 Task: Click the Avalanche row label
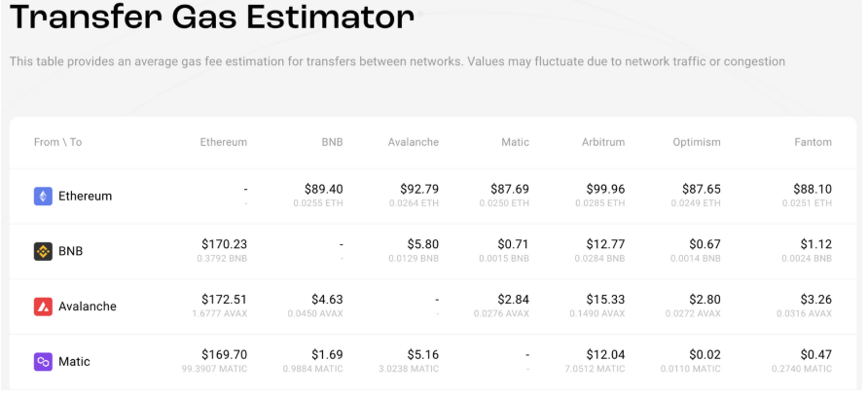click(x=88, y=307)
